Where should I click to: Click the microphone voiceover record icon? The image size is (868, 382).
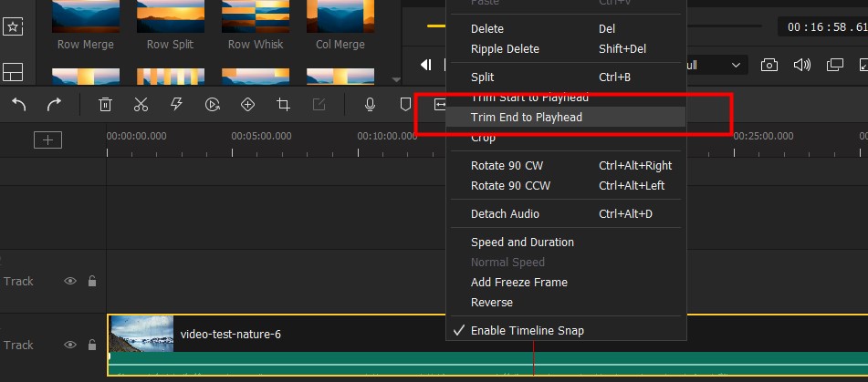point(370,105)
